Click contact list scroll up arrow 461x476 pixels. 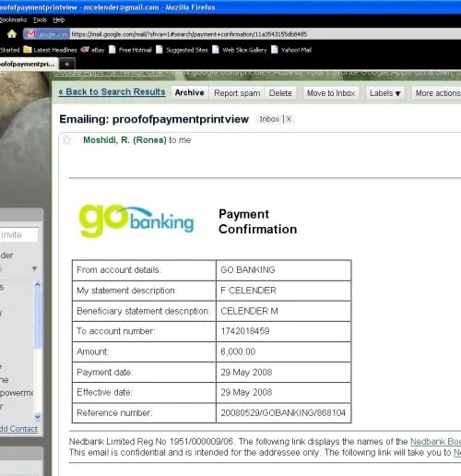[38, 285]
